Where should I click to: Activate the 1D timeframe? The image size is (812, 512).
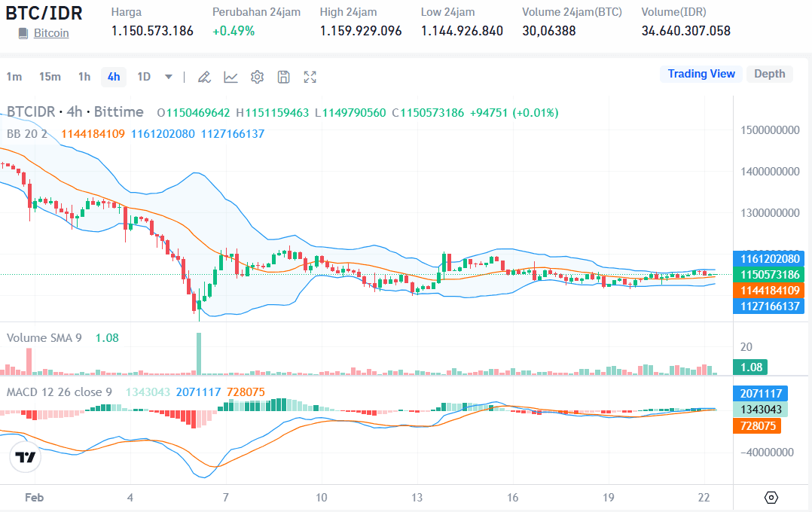(x=144, y=76)
